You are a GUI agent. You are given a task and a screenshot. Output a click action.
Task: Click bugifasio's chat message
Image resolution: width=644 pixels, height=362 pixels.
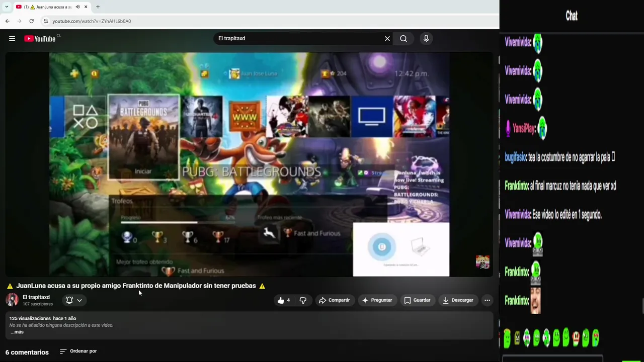(560, 157)
